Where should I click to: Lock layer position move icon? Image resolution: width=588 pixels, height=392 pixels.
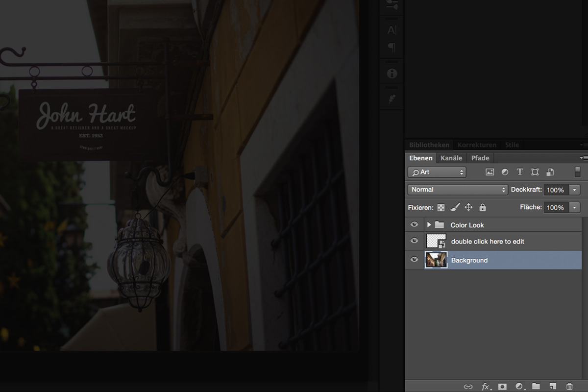coord(468,207)
